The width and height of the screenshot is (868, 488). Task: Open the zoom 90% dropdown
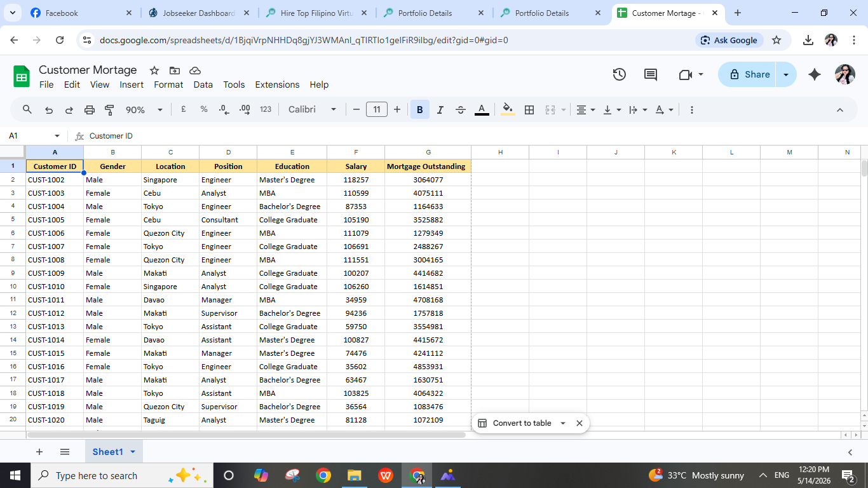point(144,110)
